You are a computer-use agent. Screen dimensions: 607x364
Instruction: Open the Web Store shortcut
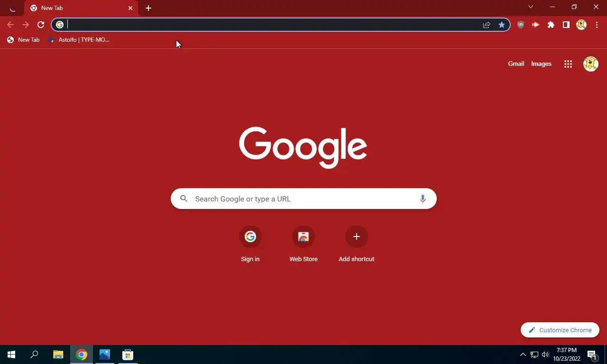tap(303, 245)
